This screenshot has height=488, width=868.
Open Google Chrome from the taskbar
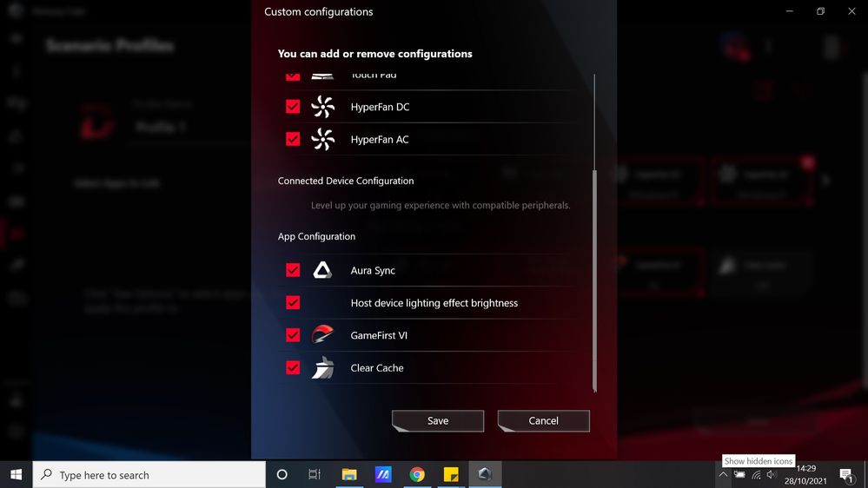click(417, 475)
